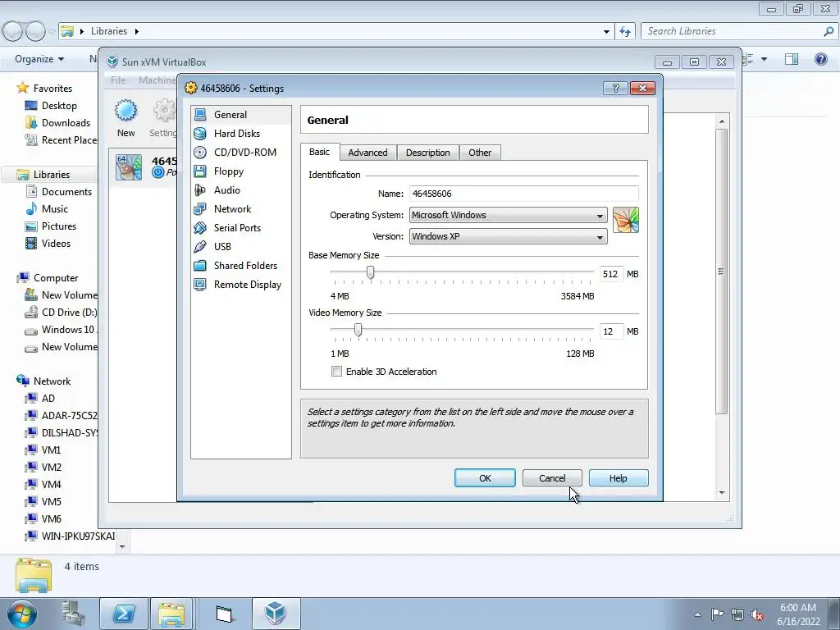The height and width of the screenshot is (630, 840).
Task: Open the Audio category icon
Action: (x=200, y=190)
